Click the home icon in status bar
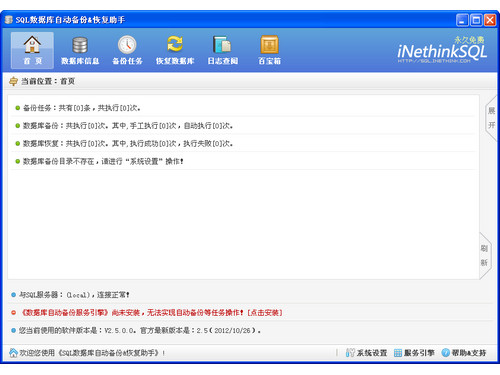This screenshot has width=500, height=375. (x=13, y=353)
